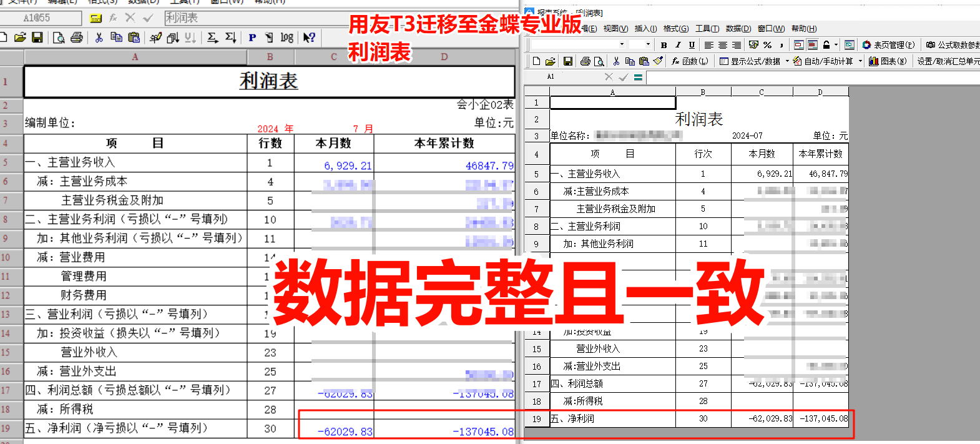Viewport: 980px width, 444px height.
Task: Click the Σ downward sum icon in the T3 toolbar
Action: (x=230, y=37)
